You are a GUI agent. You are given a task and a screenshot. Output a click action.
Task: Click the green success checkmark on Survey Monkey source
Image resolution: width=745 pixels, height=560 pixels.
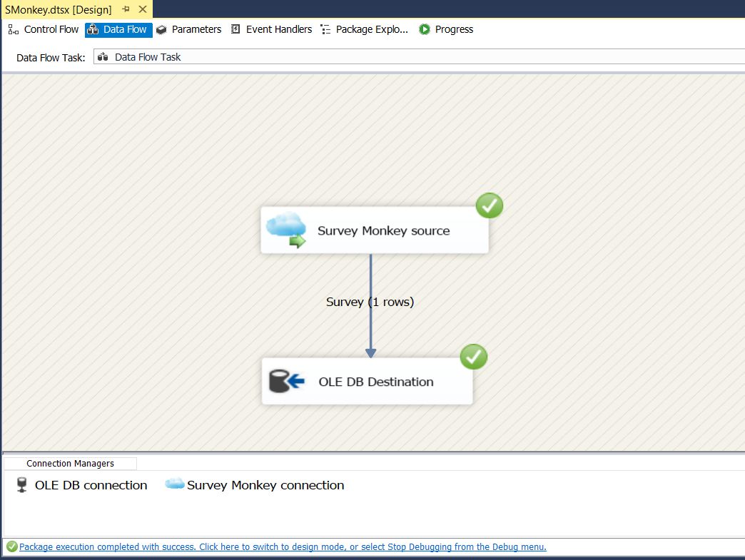coord(490,205)
